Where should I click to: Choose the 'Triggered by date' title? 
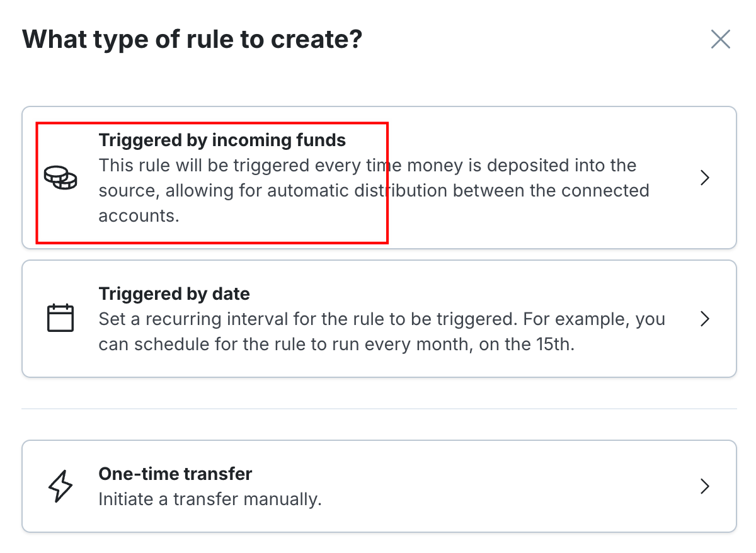[174, 294]
